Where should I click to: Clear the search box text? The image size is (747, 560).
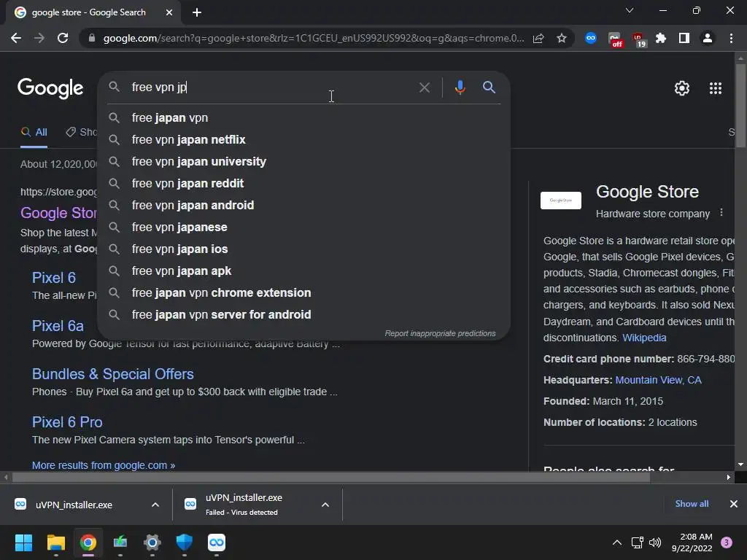424,87
